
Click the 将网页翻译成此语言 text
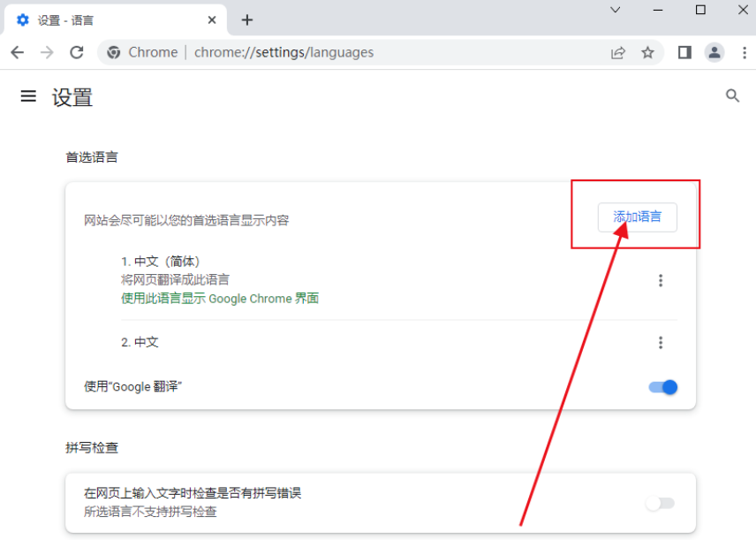tap(176, 280)
